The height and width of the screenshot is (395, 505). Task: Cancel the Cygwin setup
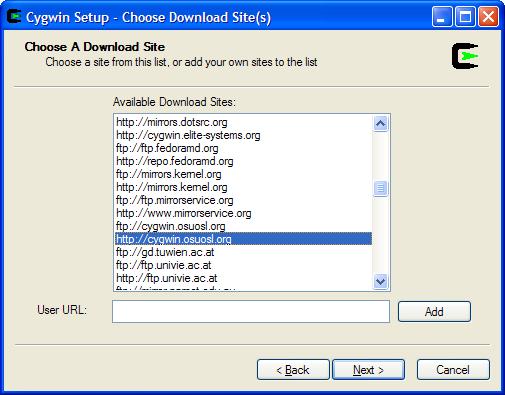coord(453,369)
